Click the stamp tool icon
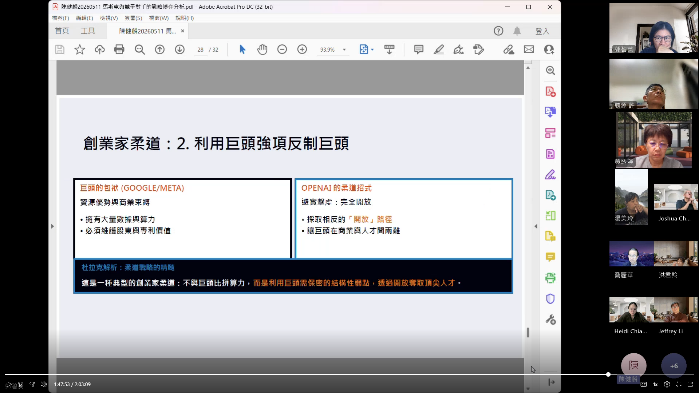This screenshot has height=393, width=699. [x=478, y=49]
